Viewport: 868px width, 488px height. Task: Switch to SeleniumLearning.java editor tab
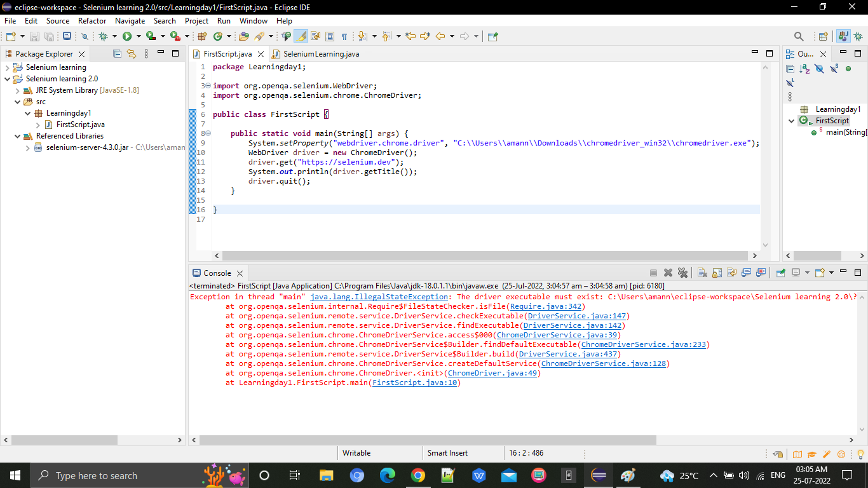coord(316,54)
